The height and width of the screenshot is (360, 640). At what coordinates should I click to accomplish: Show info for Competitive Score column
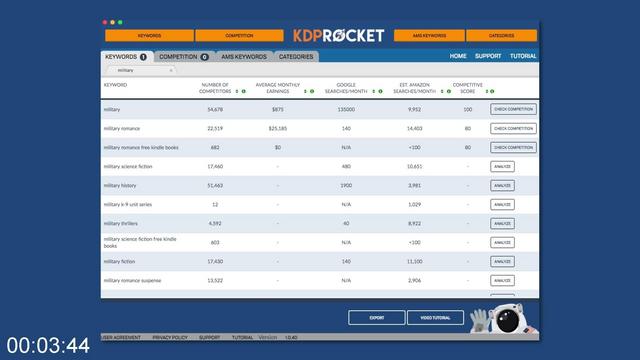[x=492, y=91]
